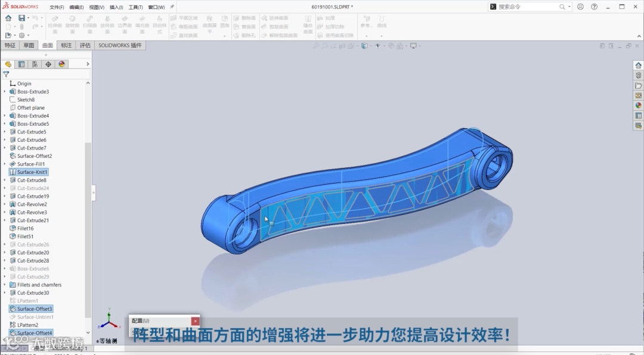The image size is (644, 355).
Task: Select the 旋转曲面 revolved surface tool
Action: coord(72,24)
